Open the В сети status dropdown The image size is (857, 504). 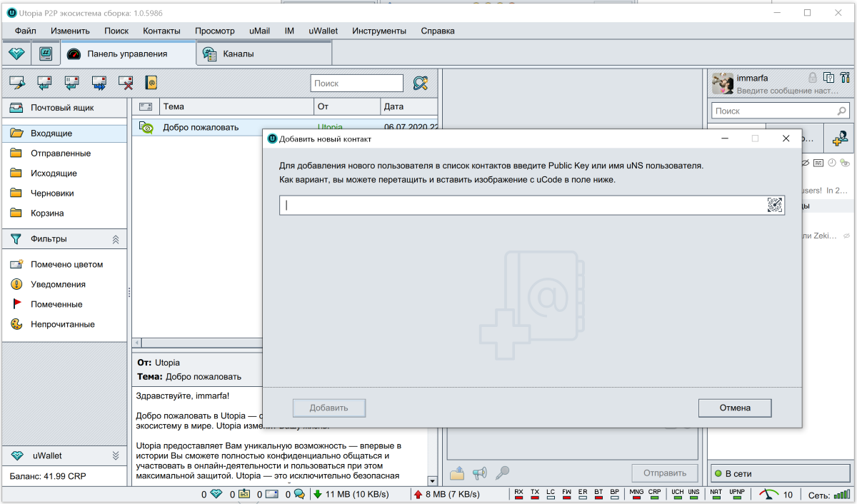(781, 473)
